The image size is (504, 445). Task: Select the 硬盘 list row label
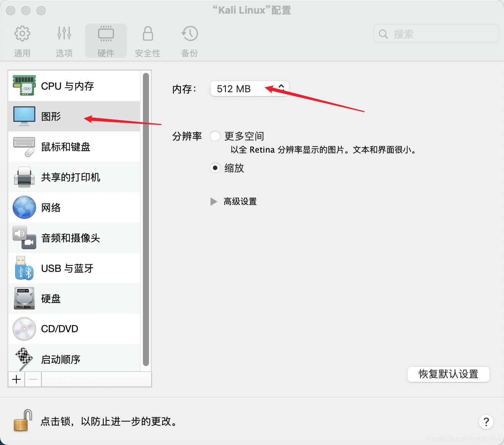coord(51,299)
